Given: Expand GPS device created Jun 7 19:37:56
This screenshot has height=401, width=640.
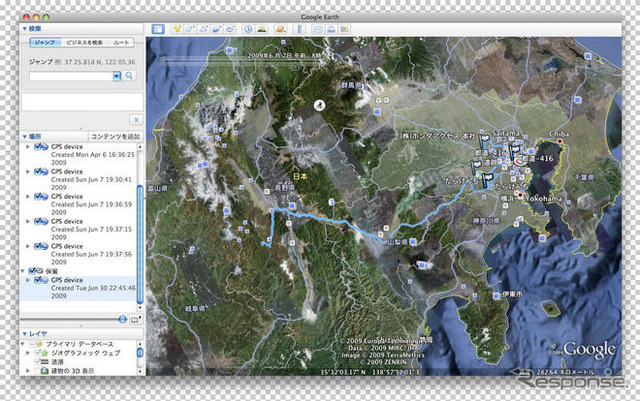Looking at the screenshot, I should click(28, 246).
